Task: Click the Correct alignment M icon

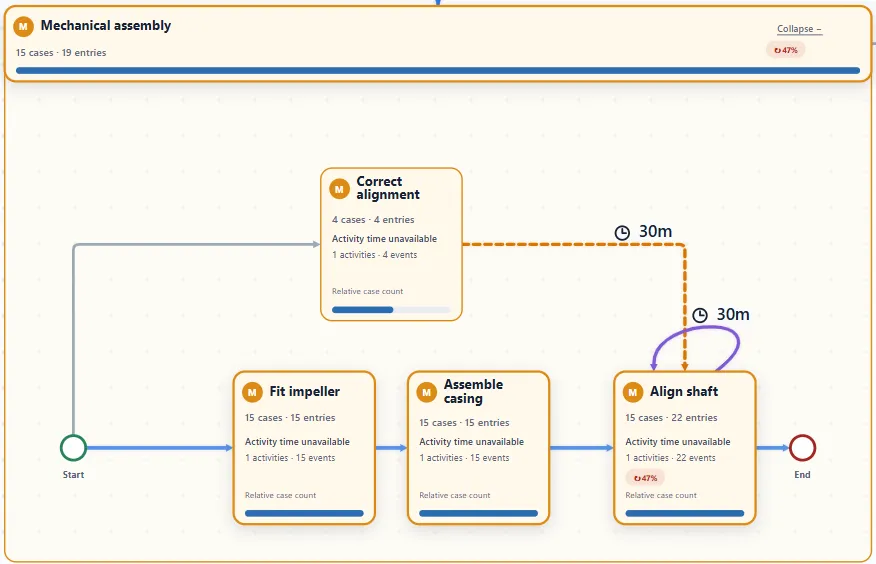Action: coord(339,189)
